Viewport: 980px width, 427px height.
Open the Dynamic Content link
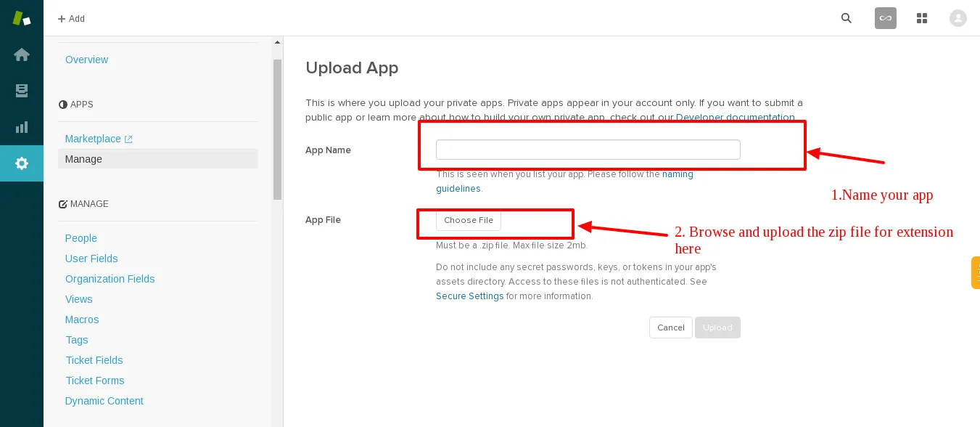104,401
